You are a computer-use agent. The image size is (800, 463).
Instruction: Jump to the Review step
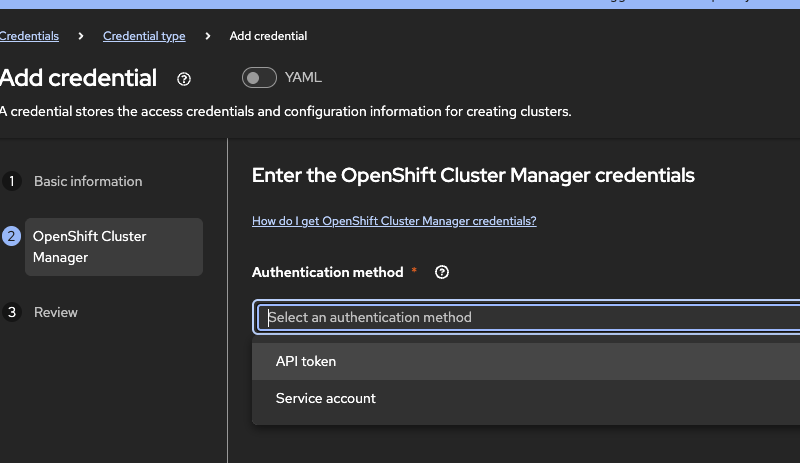(x=56, y=312)
